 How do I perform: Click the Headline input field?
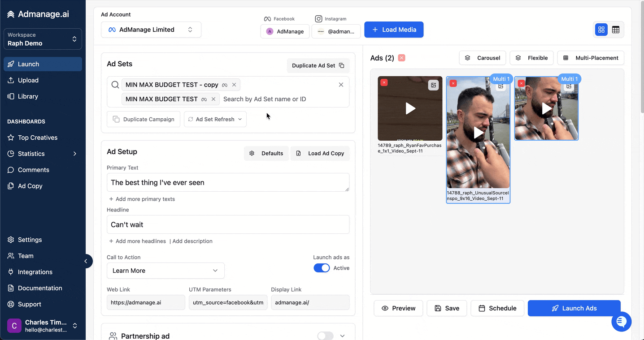coord(228,224)
